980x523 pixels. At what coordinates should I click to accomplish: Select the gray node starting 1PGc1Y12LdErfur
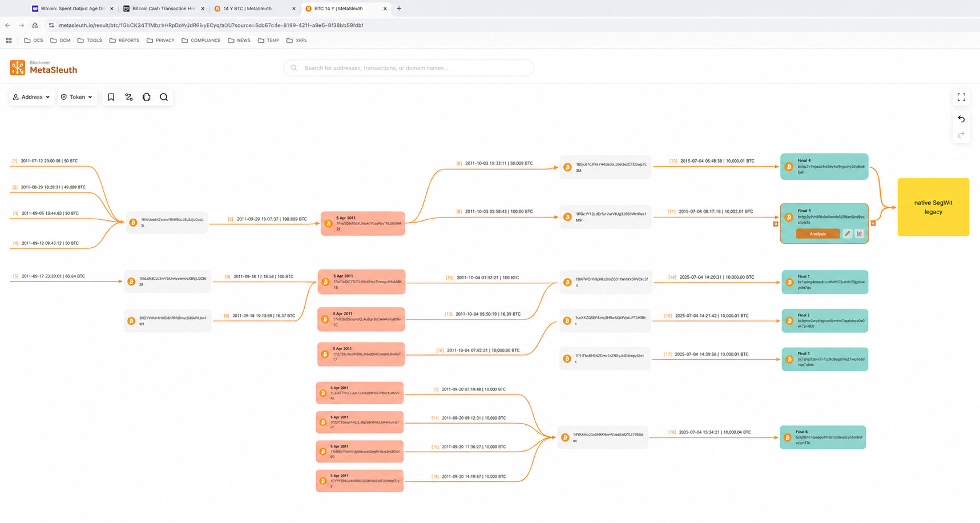(x=606, y=217)
